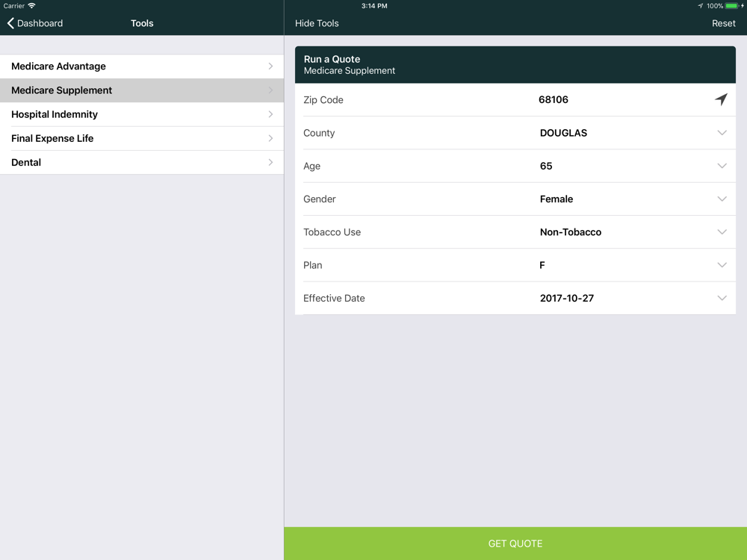Screen dimensions: 747x560
Task: Expand the Gender dropdown arrow
Action: 722,199
